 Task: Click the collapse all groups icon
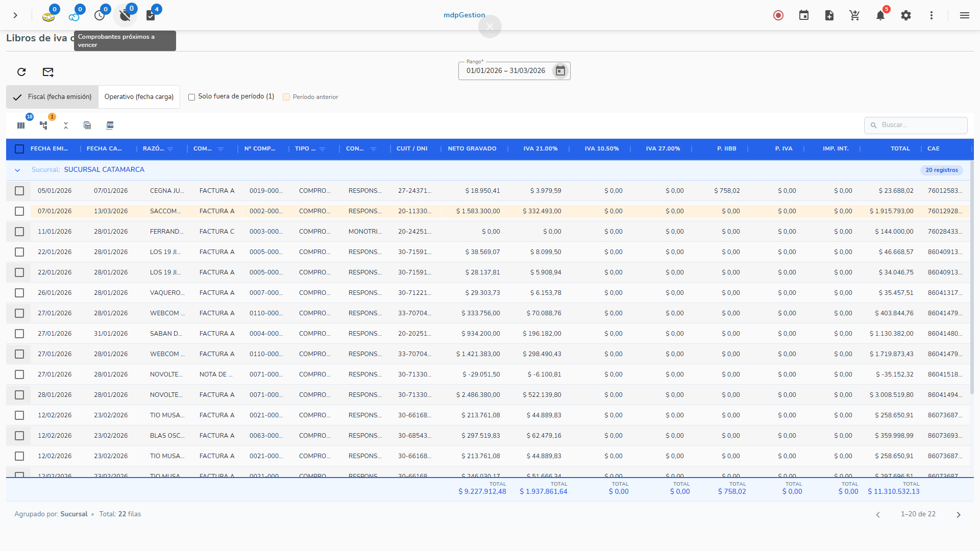[x=66, y=126]
